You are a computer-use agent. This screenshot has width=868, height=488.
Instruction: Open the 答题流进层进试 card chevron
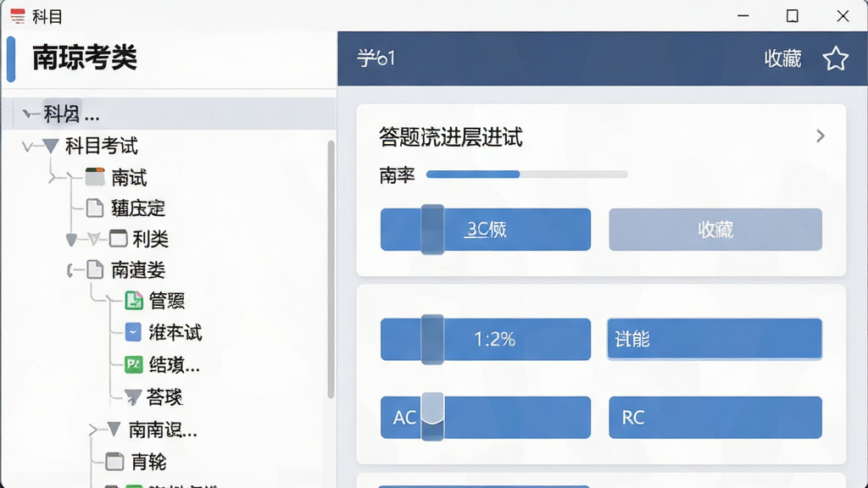point(821,136)
